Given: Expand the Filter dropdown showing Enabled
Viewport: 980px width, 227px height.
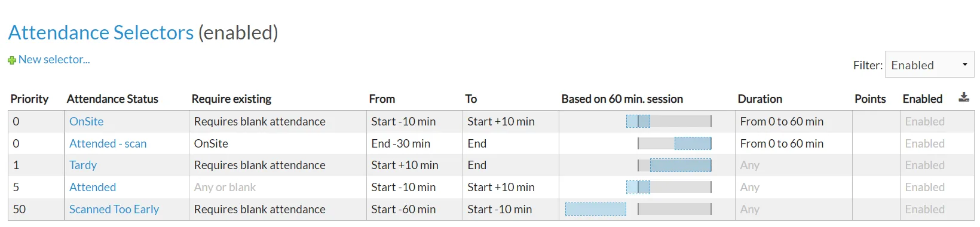Looking at the screenshot, I should pos(929,65).
